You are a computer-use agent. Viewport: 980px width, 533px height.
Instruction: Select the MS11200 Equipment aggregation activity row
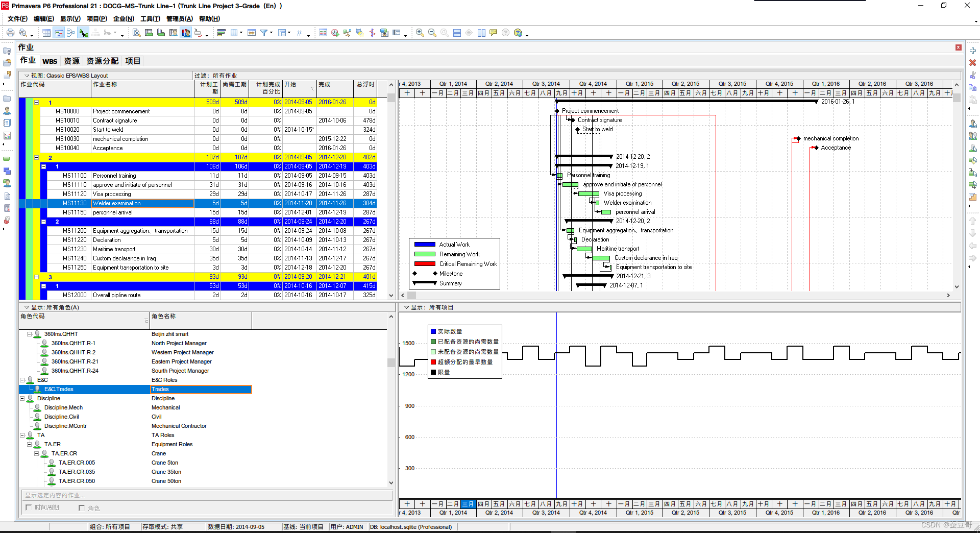(x=198, y=231)
